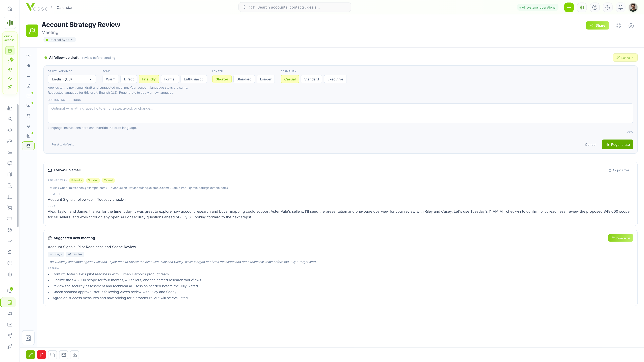The width and height of the screenshot is (644, 362).
Task: Open the Calendar item in left navigation
Action: coord(10,302)
